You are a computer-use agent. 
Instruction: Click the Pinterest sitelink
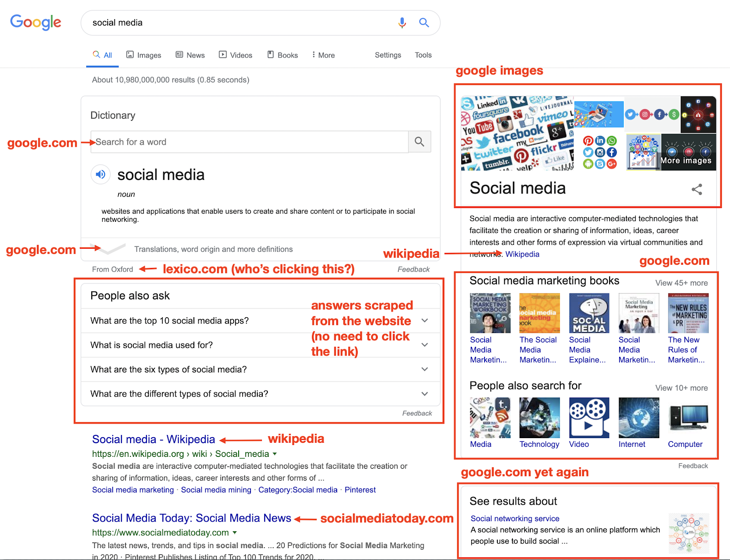click(360, 490)
